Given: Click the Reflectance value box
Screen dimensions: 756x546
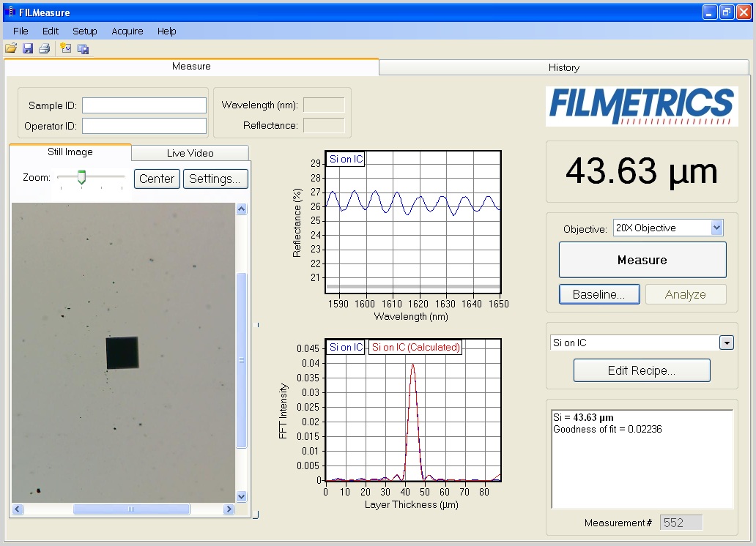Looking at the screenshot, I should click(x=324, y=125).
